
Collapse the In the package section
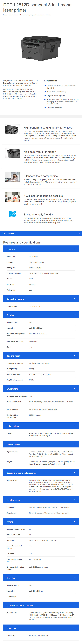pos(74,426)
